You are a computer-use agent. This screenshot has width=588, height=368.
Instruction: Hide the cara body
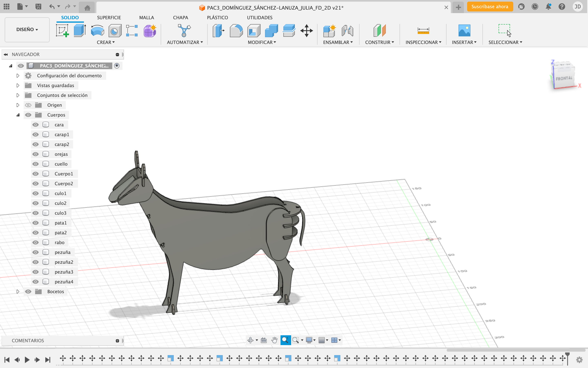coord(36,125)
